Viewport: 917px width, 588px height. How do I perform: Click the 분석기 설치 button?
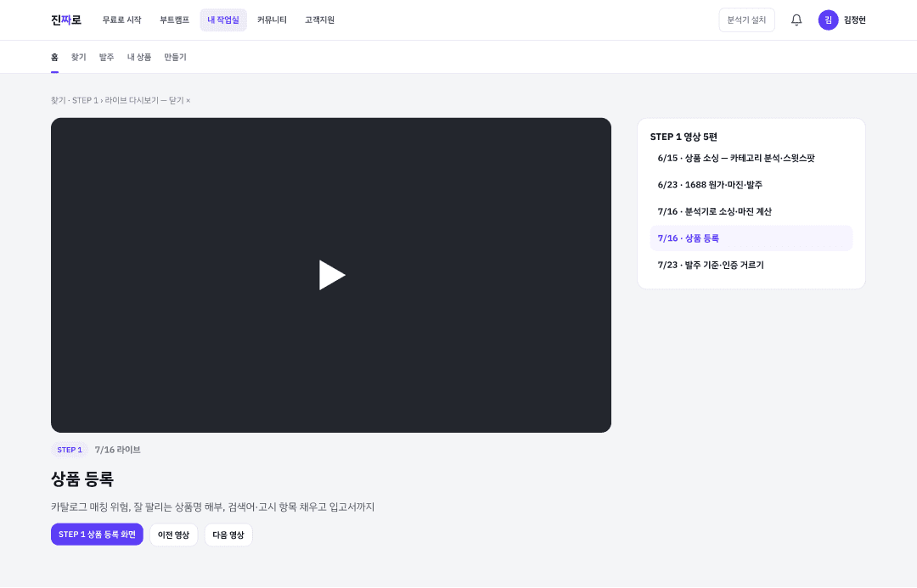coord(747,20)
